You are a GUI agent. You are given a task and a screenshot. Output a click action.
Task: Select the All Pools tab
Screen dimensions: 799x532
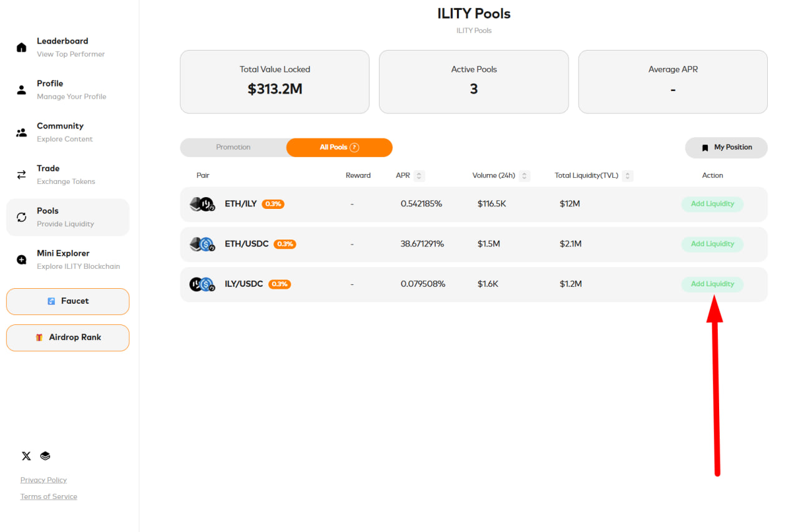pyautogui.click(x=333, y=147)
